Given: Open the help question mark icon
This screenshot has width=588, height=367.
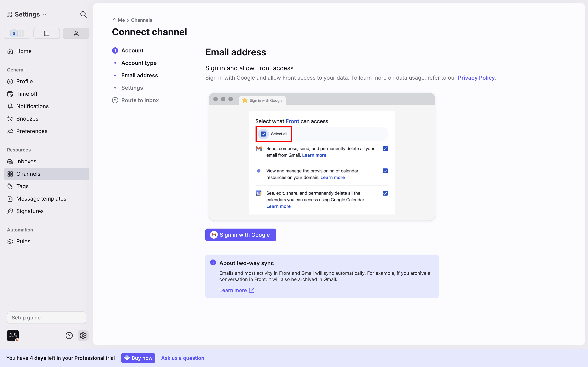Looking at the screenshot, I should [x=69, y=336].
